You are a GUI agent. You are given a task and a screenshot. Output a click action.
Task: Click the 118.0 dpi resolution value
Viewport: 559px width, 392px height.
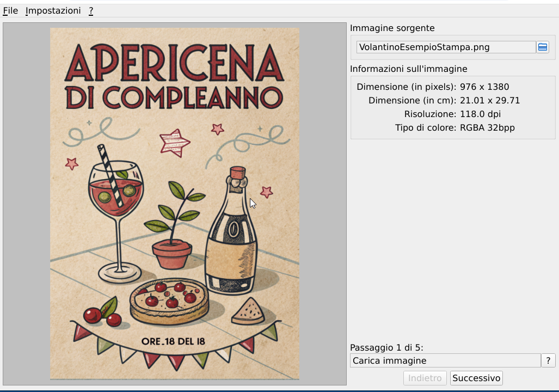[480, 114]
